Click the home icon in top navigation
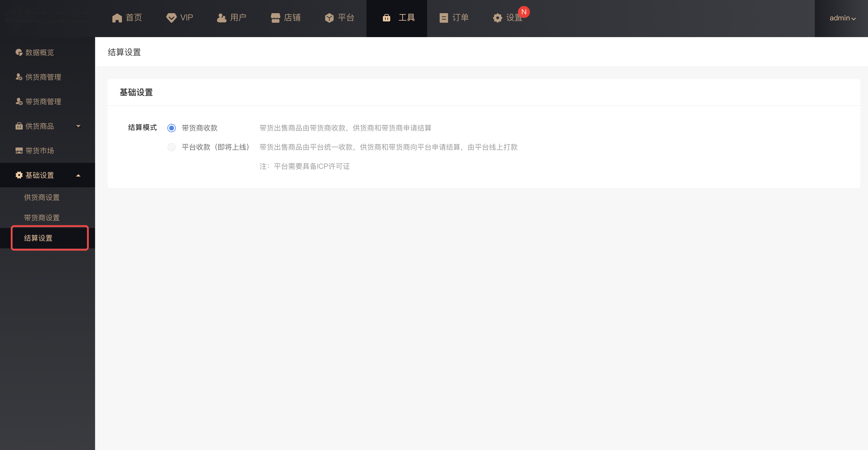 tap(117, 18)
